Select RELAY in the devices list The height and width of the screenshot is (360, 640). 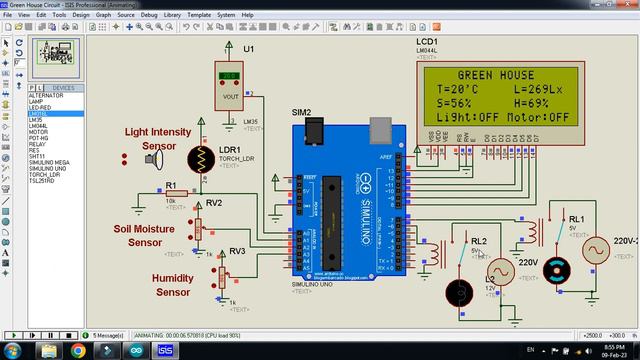(x=56, y=144)
